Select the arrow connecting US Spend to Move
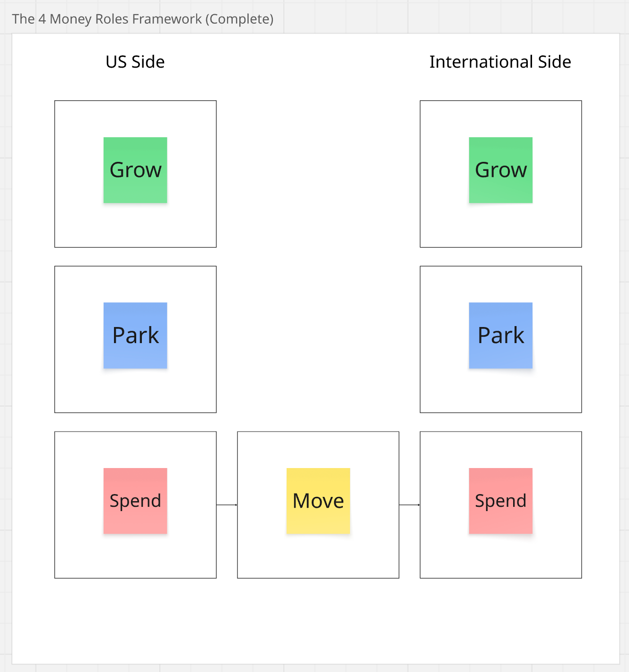The height and width of the screenshot is (672, 629). coord(227,505)
